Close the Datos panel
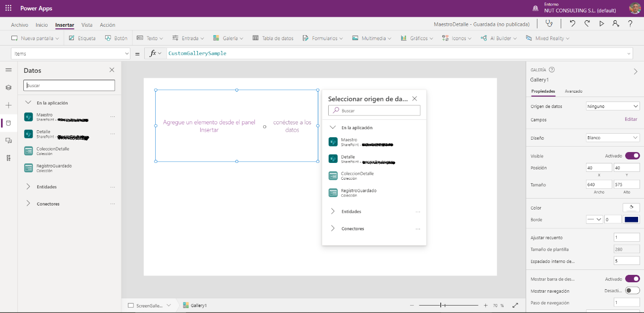This screenshot has width=644, height=313. click(x=112, y=70)
